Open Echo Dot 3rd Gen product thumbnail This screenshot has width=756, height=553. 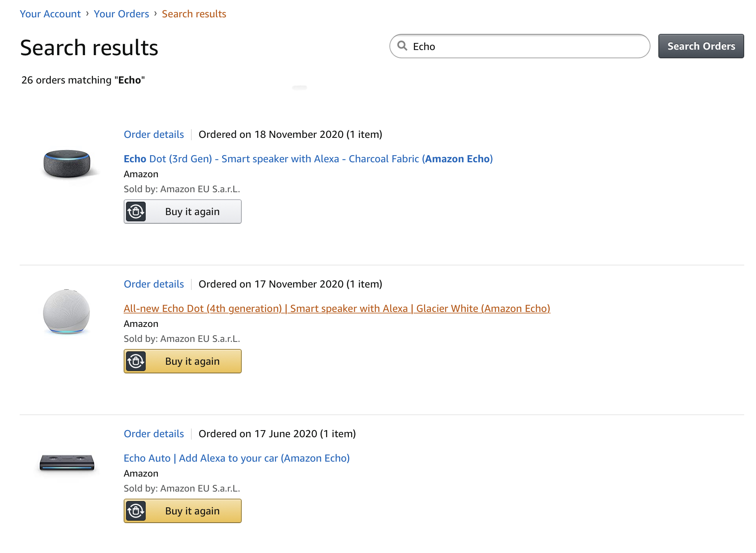pos(67,163)
